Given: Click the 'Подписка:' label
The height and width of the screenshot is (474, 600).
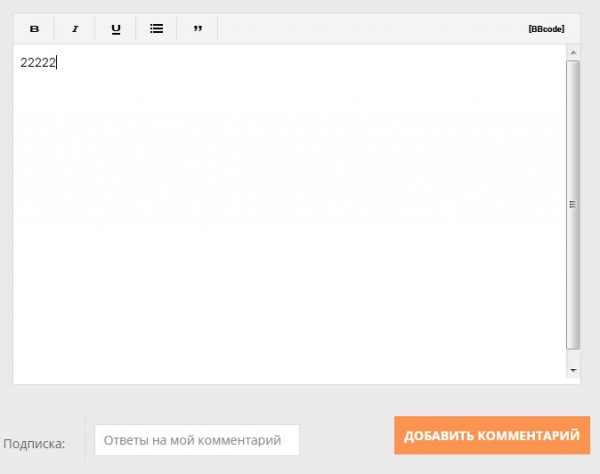Looking at the screenshot, I should [x=34, y=444].
